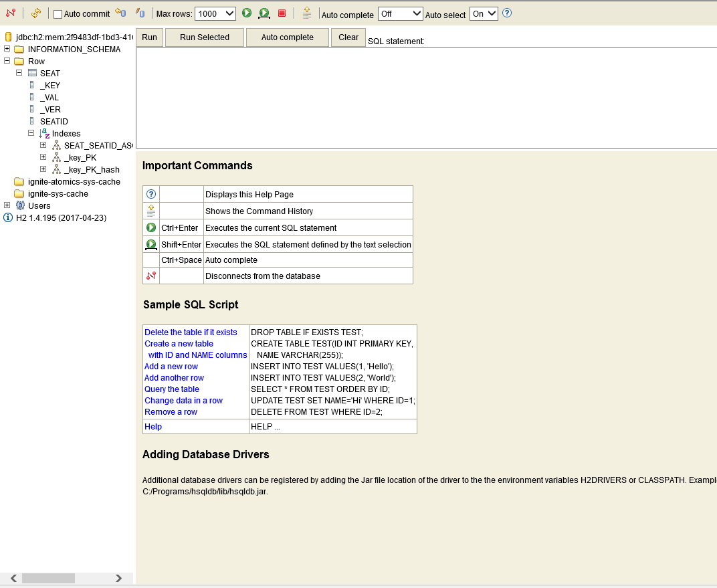
Task: Click the Disconnect icon in the toolbar
Action: pyautogui.click(x=11, y=13)
